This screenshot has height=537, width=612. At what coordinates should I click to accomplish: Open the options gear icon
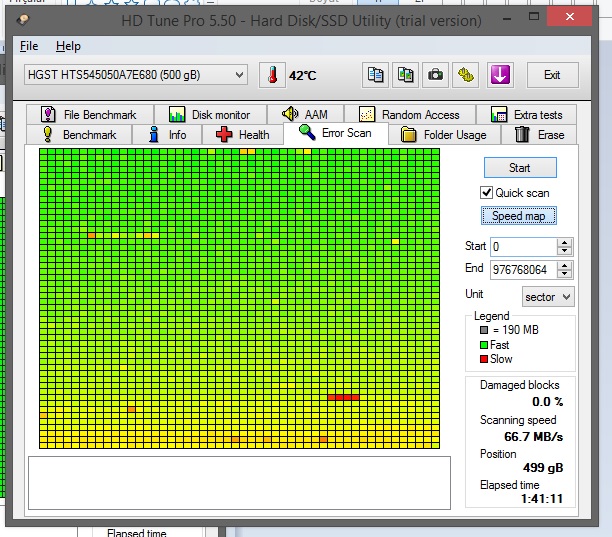pos(466,75)
